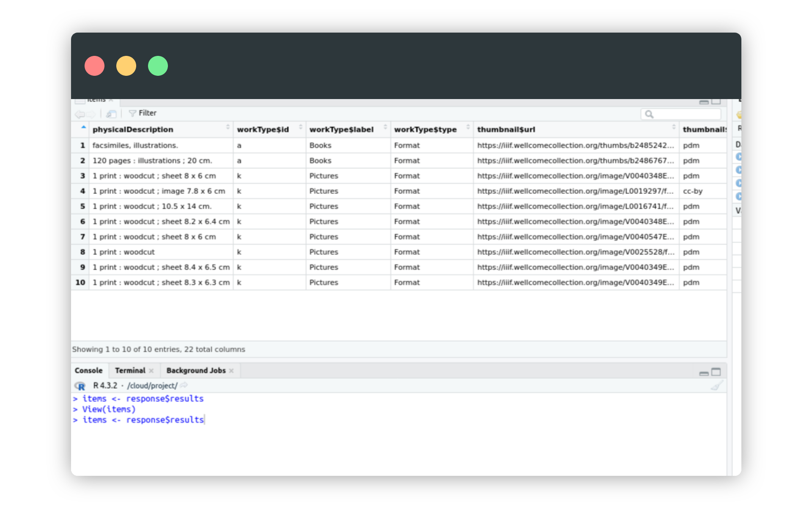Click workType id 'a' in row 1
This screenshot has width=812, height=508.
239,146
